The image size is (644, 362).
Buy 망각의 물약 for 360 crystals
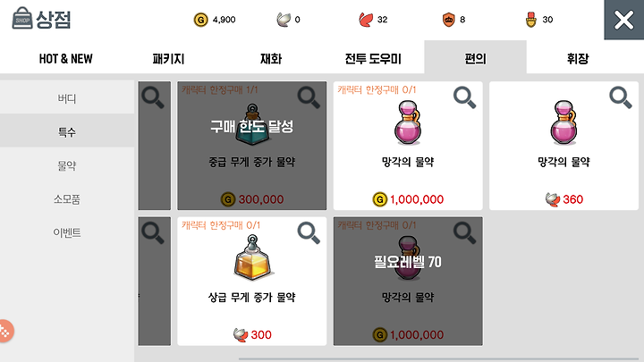(563, 146)
